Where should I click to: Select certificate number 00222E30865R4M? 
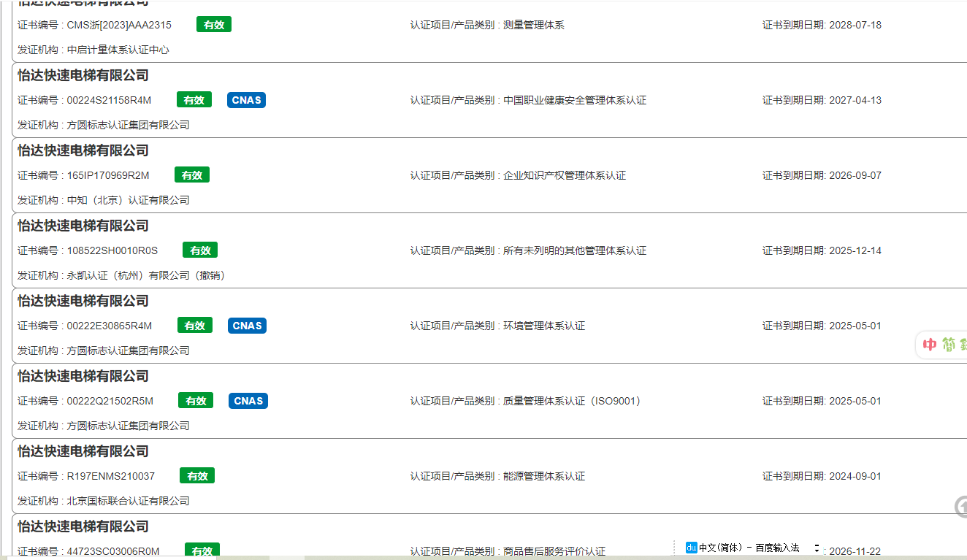coord(110,326)
